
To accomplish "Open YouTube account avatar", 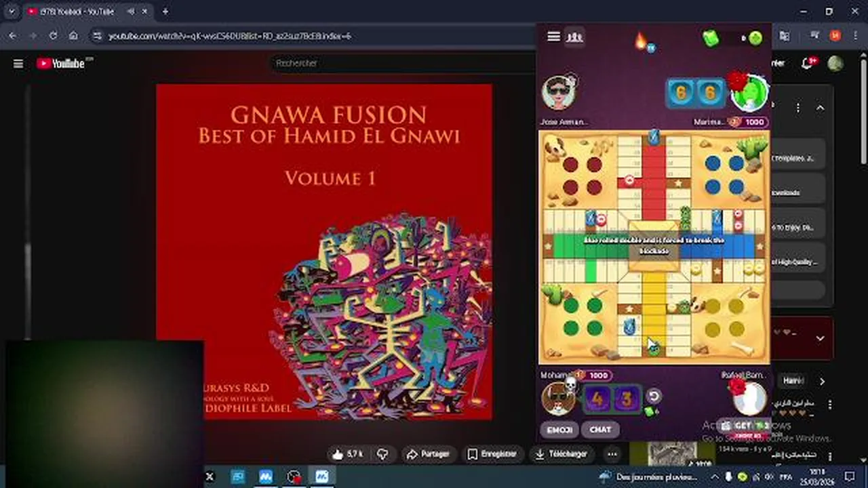I will (x=835, y=63).
